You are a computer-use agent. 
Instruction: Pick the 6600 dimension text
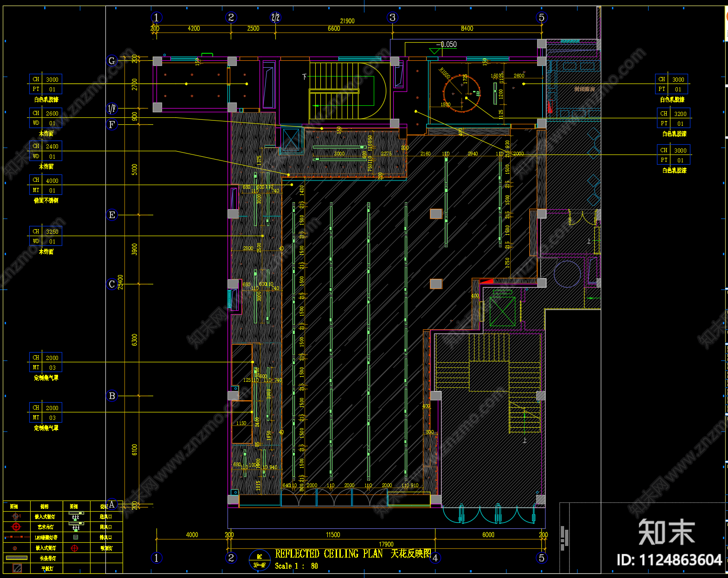click(334, 29)
